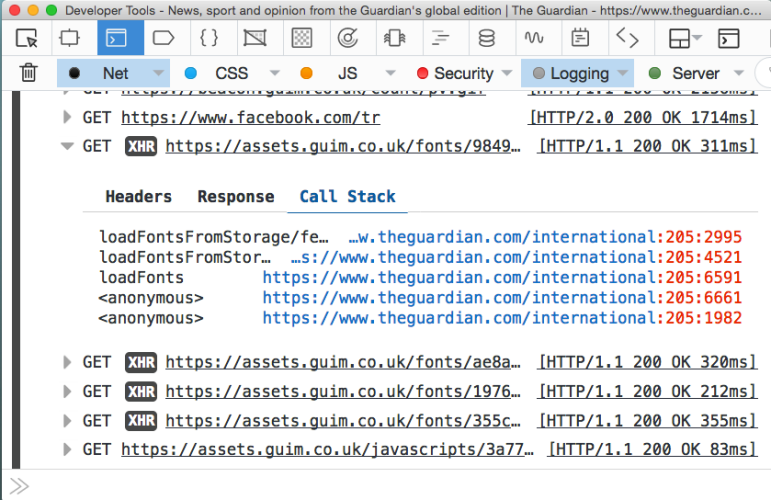771x500 pixels.
Task: Clear console output with trash icon
Action: (29, 73)
